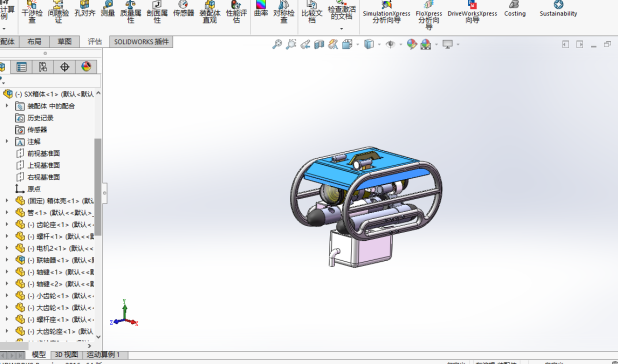Select the SX箱体<1> root assembly item
Image resolution: width=618 pixels, height=364 pixels.
pyautogui.click(x=48, y=94)
